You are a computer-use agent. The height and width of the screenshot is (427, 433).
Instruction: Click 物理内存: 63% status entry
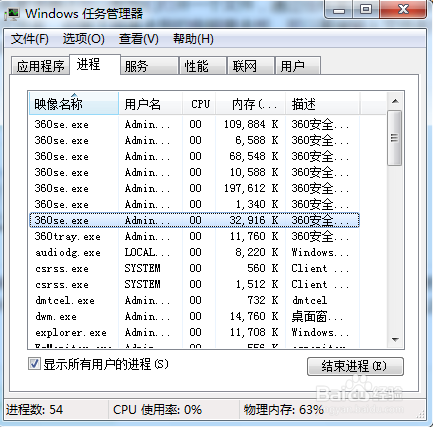(x=283, y=409)
